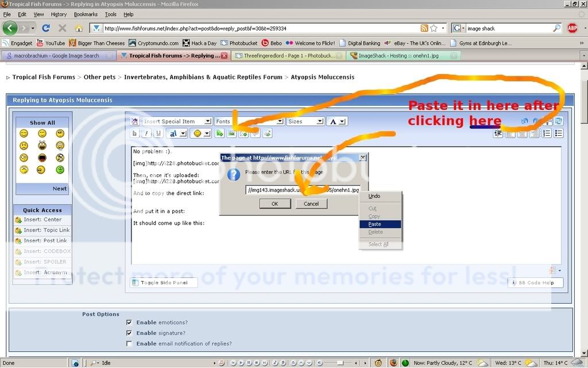The height and width of the screenshot is (368, 588).
Task: Open the Sizes dropdown
Action: [x=305, y=121]
